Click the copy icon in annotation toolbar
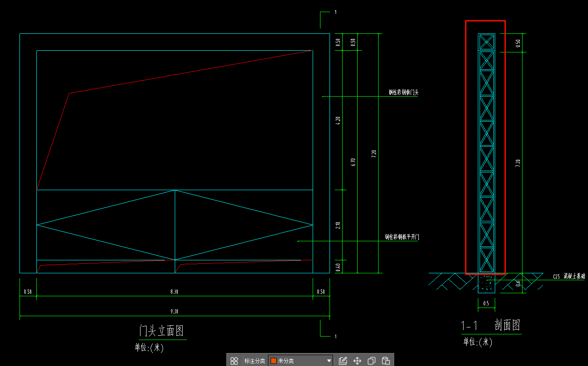588x366 pixels. (x=372, y=360)
